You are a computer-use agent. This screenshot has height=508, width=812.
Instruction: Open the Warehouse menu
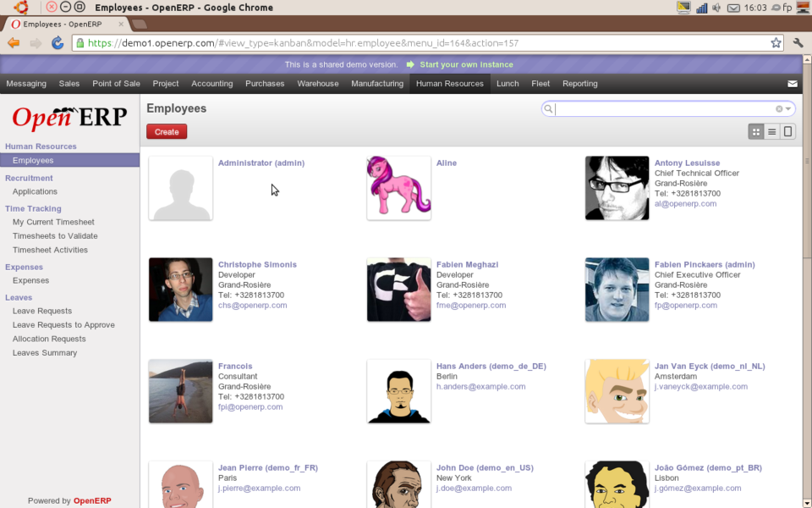click(x=318, y=84)
